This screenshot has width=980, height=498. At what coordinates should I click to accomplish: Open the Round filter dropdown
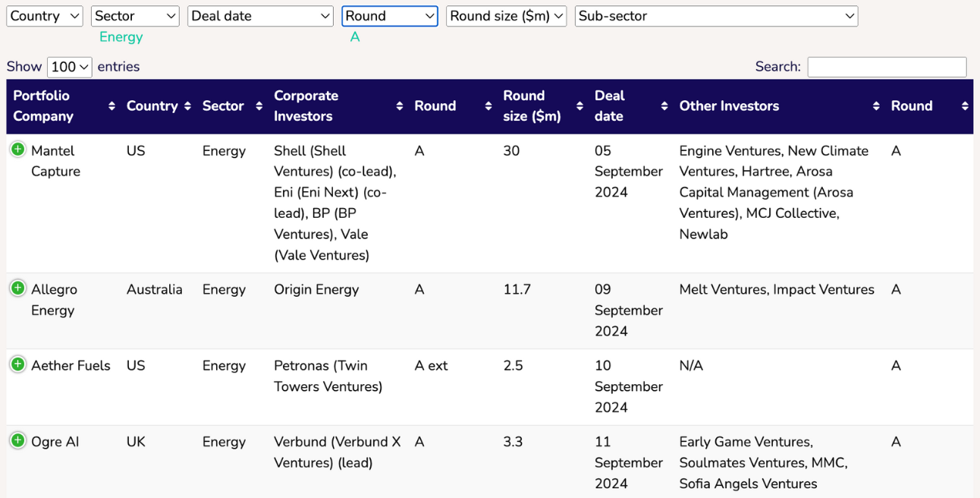(x=390, y=16)
